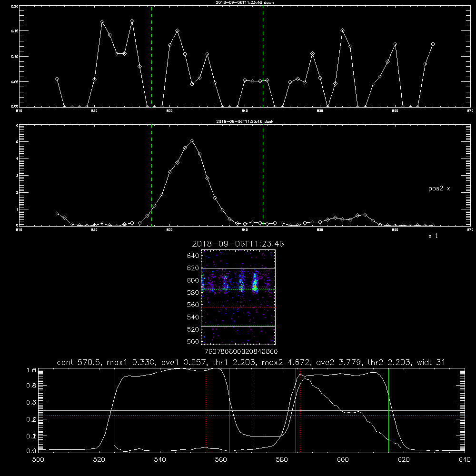Viewport: 476px width, 476px height.
Task: Select the green vertical line at 615 in bottom plot
Action: click(x=388, y=410)
